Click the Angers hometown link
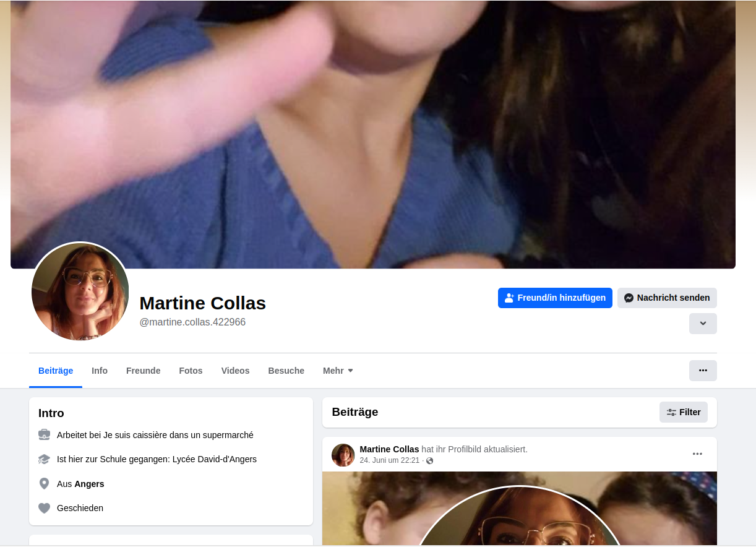The height and width of the screenshot is (547, 756). [89, 484]
